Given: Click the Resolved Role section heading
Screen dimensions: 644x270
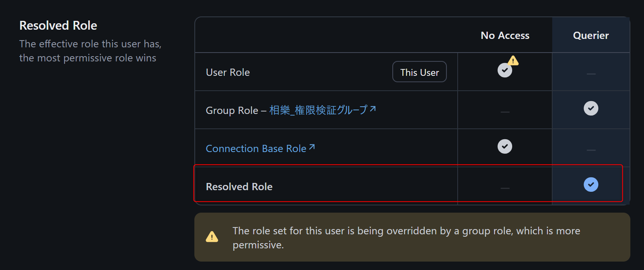Looking at the screenshot, I should pos(58,25).
